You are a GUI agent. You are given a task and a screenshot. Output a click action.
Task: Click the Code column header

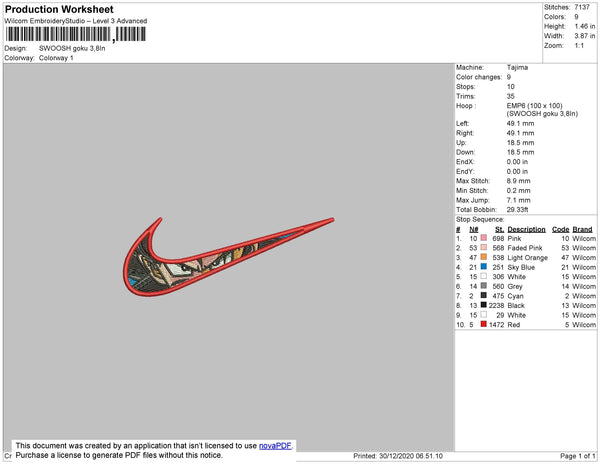coord(560,229)
